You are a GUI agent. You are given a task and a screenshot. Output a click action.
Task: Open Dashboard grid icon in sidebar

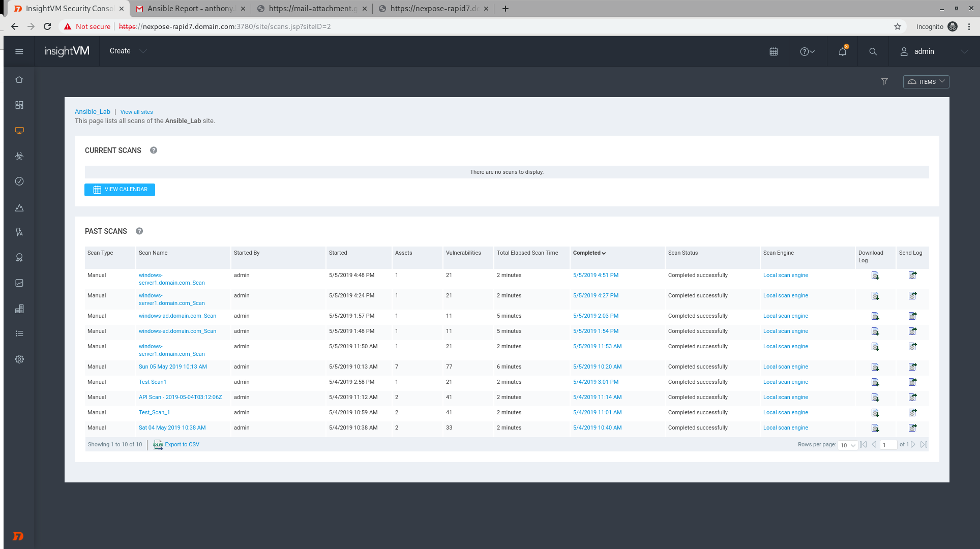[x=19, y=105]
